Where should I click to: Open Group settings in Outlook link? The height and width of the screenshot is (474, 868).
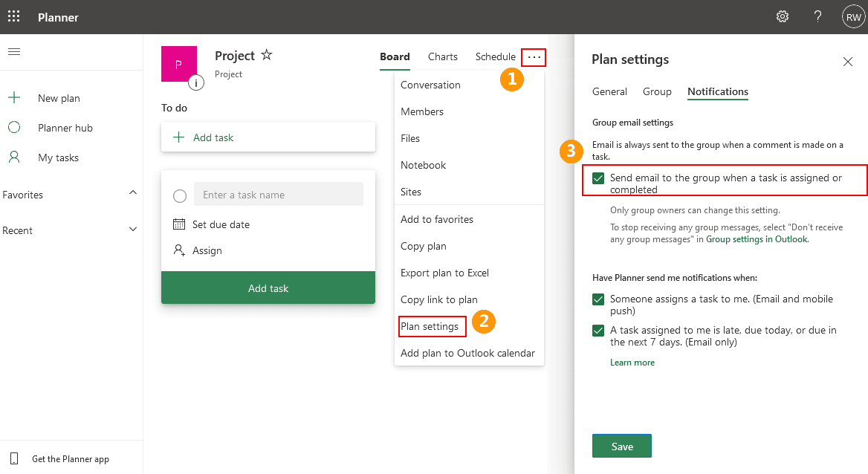(x=756, y=239)
